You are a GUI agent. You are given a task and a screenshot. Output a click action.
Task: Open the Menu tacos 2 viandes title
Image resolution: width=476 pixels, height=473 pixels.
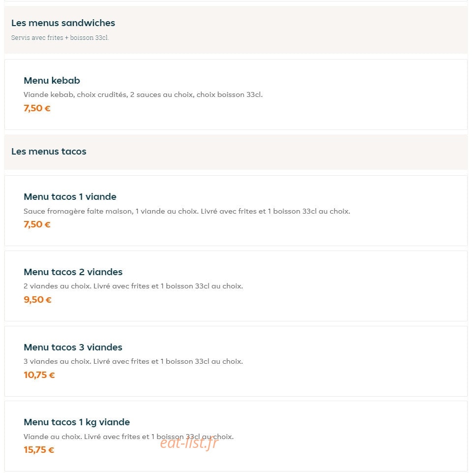pos(73,272)
